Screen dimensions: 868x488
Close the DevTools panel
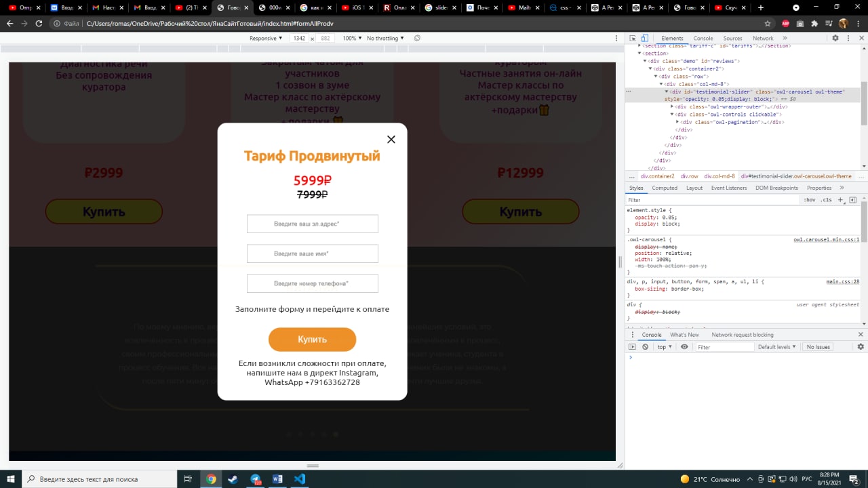pos(861,39)
